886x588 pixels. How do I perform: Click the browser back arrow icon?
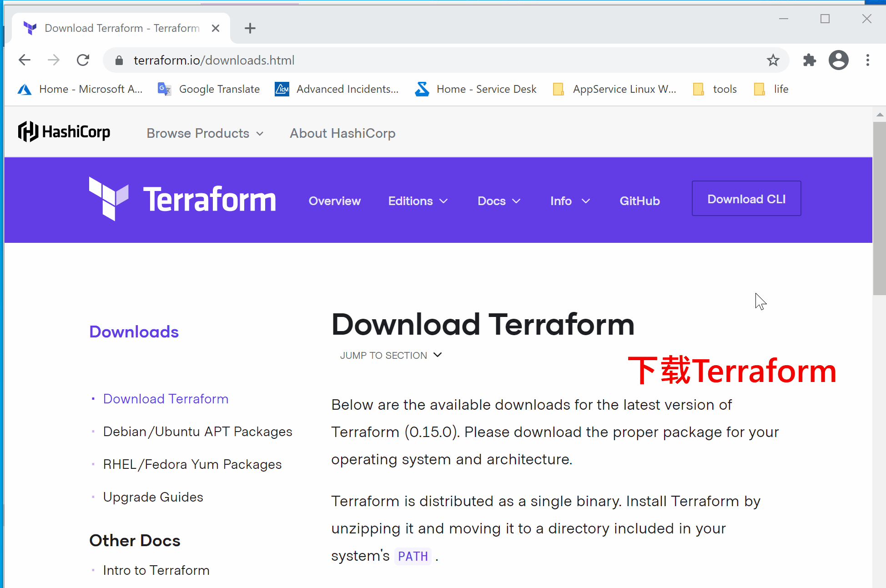24,60
